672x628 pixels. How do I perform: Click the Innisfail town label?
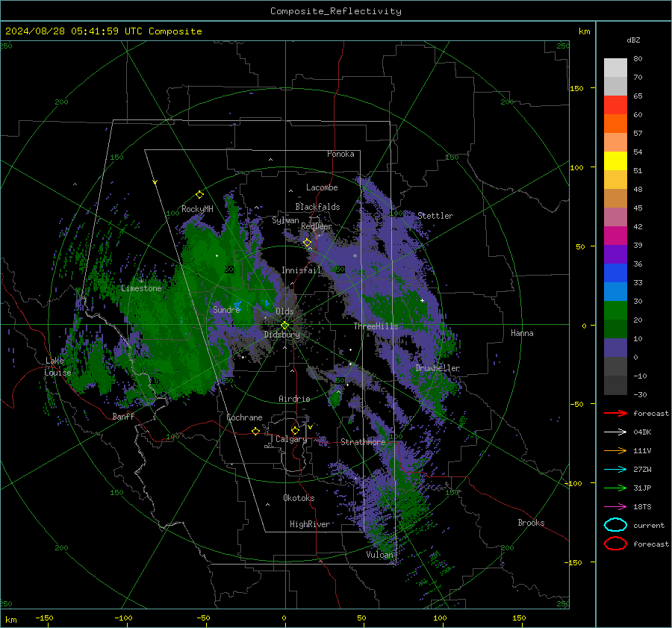(x=302, y=270)
